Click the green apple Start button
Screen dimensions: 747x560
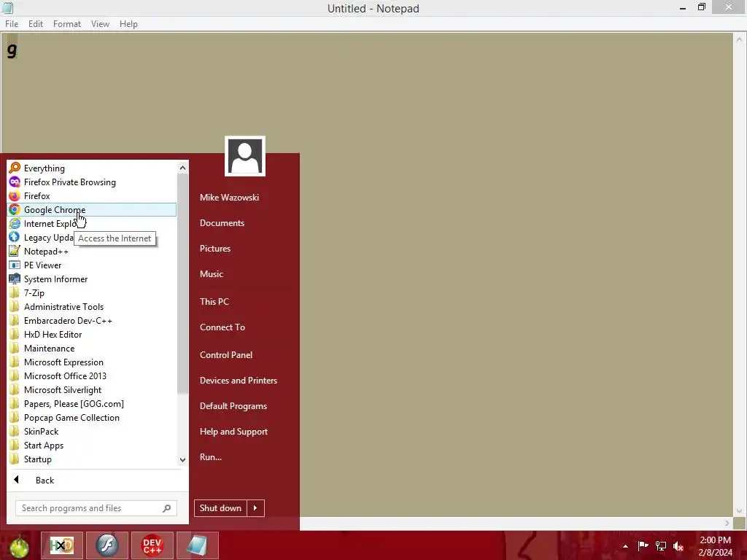point(19,546)
